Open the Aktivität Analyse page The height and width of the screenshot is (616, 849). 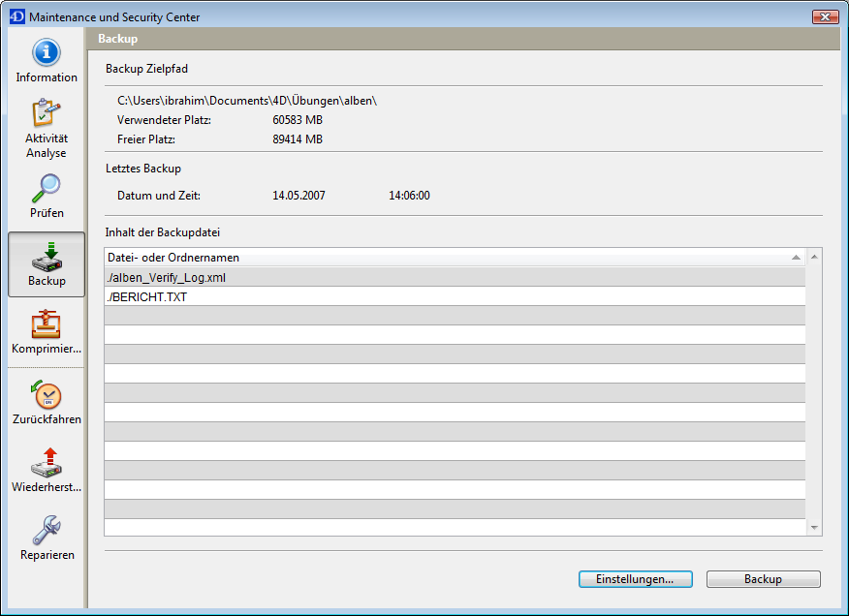point(47,128)
